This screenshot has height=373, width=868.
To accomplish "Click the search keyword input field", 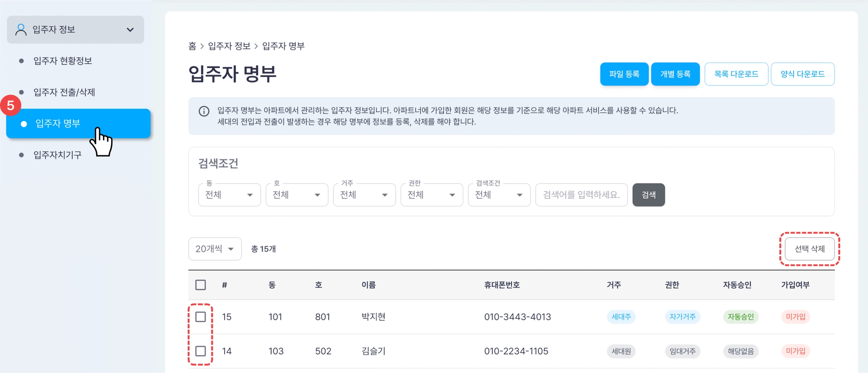I will coord(581,195).
